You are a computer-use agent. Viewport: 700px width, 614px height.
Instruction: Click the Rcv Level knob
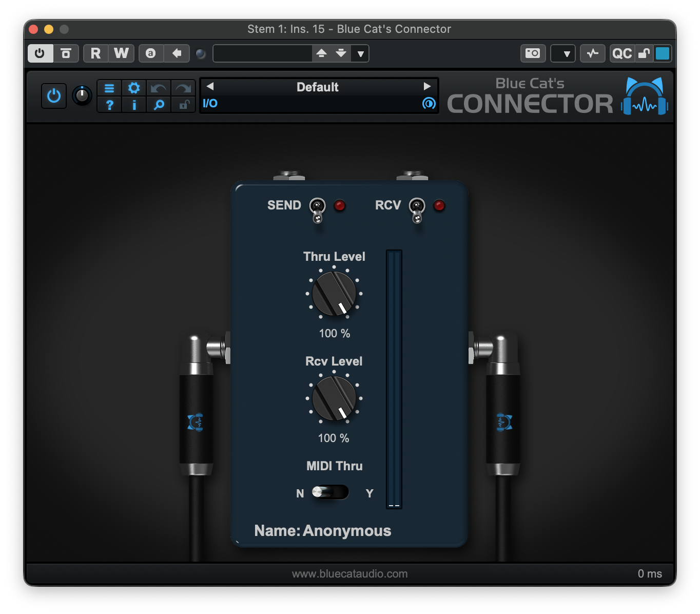pyautogui.click(x=334, y=398)
